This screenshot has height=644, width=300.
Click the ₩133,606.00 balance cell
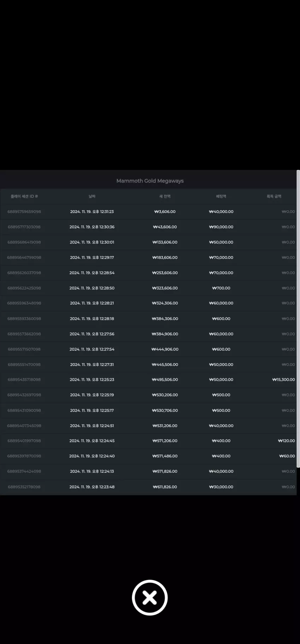[165, 242]
